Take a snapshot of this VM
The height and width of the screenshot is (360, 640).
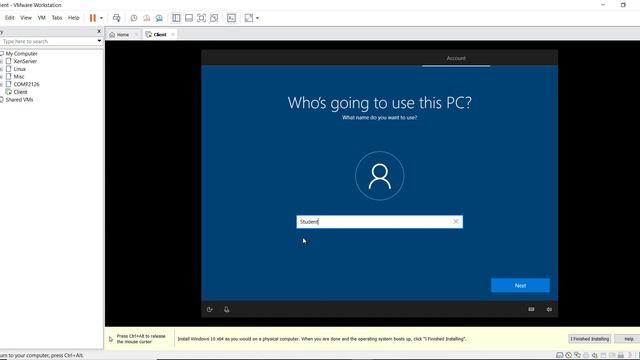click(x=133, y=18)
